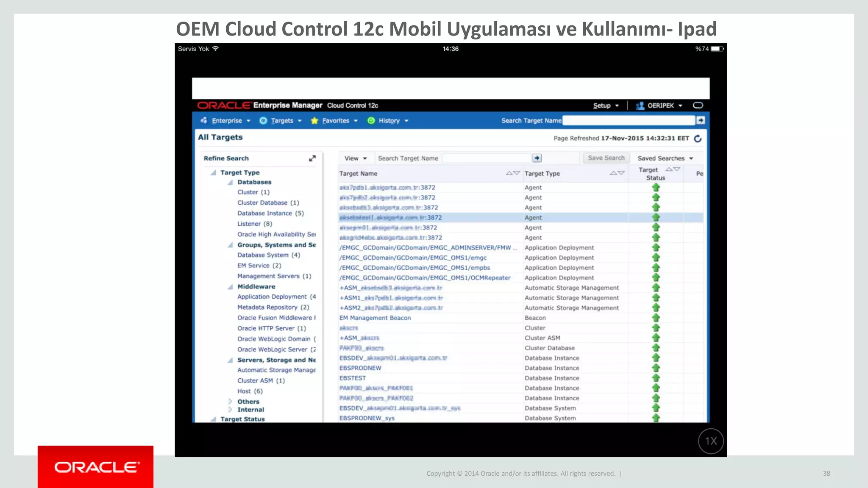
Task: Sort by Target Status column arrows
Action: tap(673, 169)
